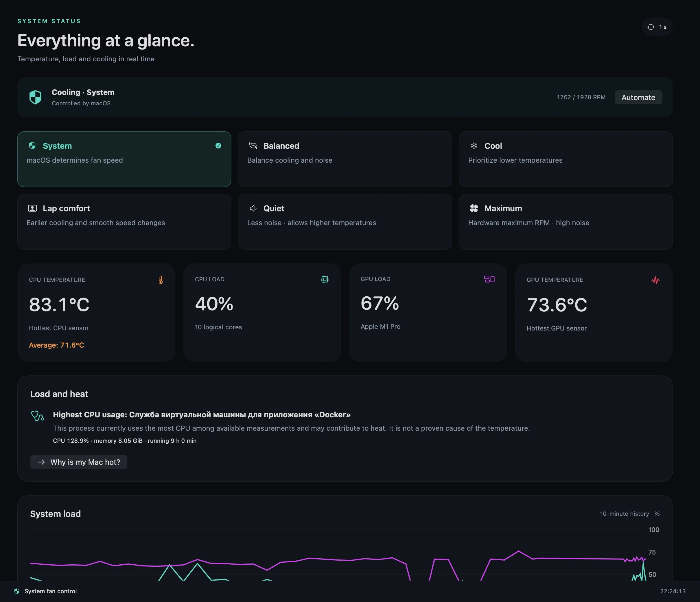Click the Controlled by macOS subtitle
This screenshot has width=700, height=602.
(x=81, y=103)
